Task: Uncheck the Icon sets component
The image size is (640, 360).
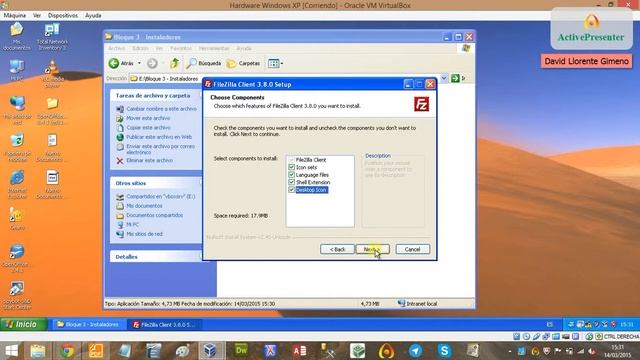Action: pyautogui.click(x=291, y=167)
